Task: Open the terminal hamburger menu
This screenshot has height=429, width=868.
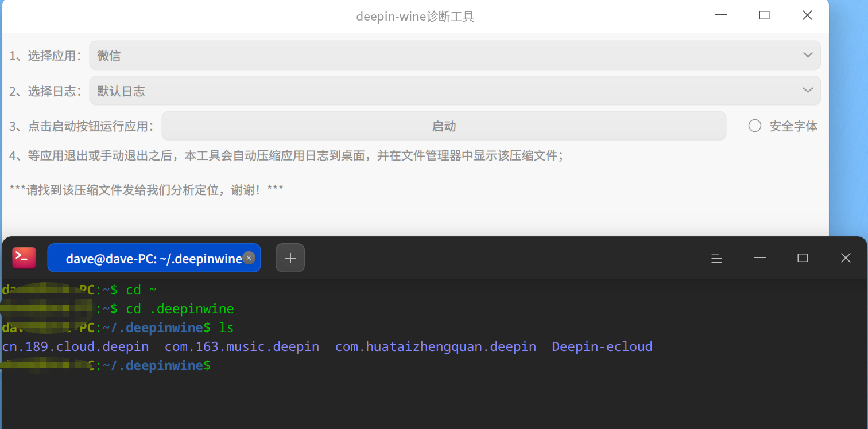Action: [x=716, y=258]
